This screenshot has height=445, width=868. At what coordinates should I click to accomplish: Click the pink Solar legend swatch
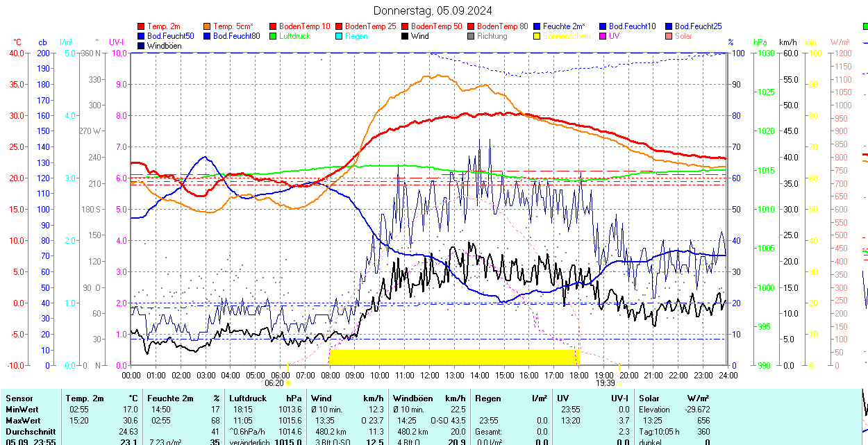669,36
